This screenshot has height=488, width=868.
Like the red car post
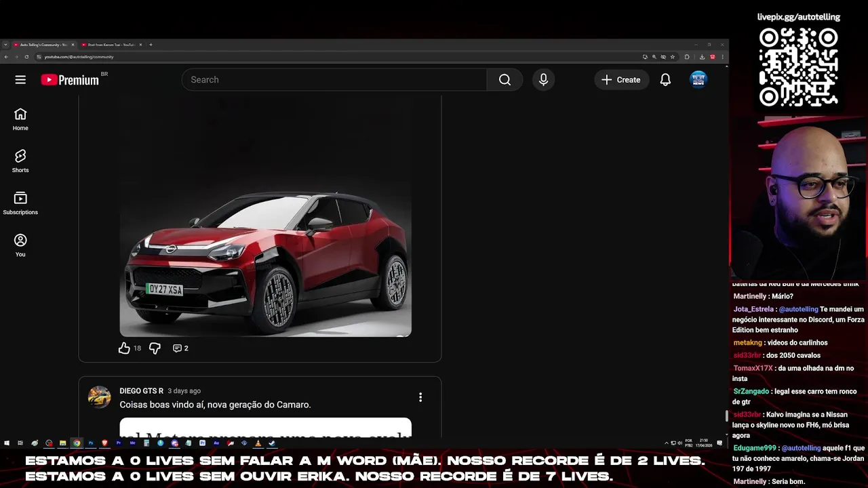click(x=124, y=348)
